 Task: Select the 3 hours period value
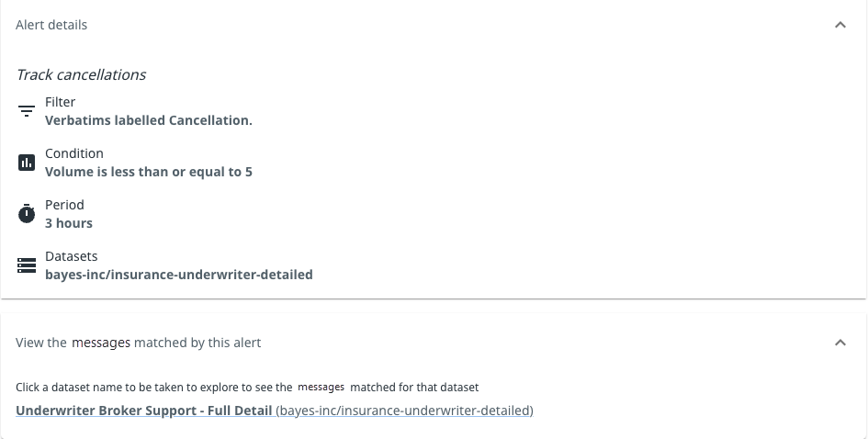click(x=69, y=223)
